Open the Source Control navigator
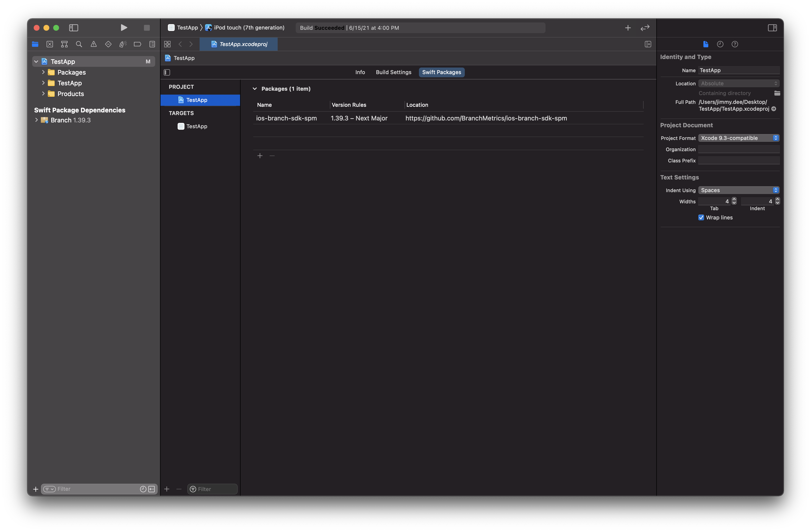This screenshot has height=532, width=811. click(x=50, y=44)
